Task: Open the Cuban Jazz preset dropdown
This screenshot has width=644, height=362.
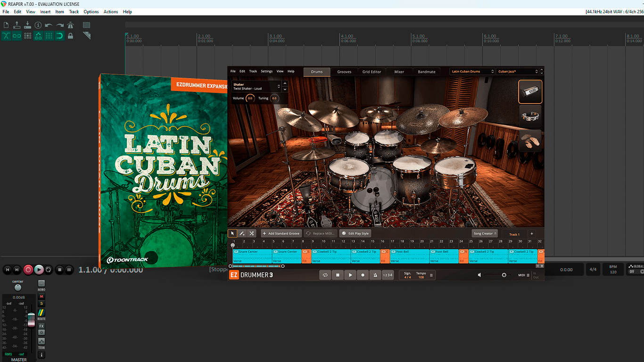Action: [x=518, y=72]
